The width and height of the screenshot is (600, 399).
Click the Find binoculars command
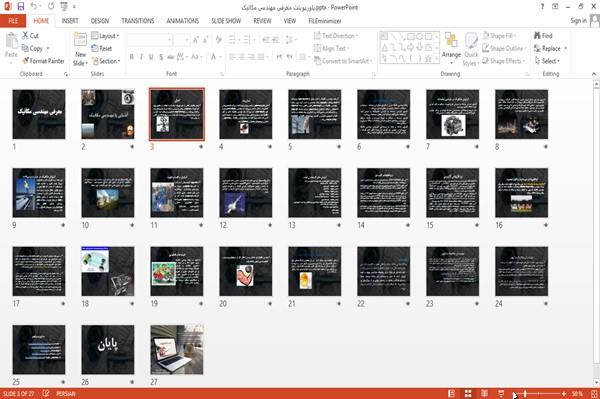click(x=543, y=36)
